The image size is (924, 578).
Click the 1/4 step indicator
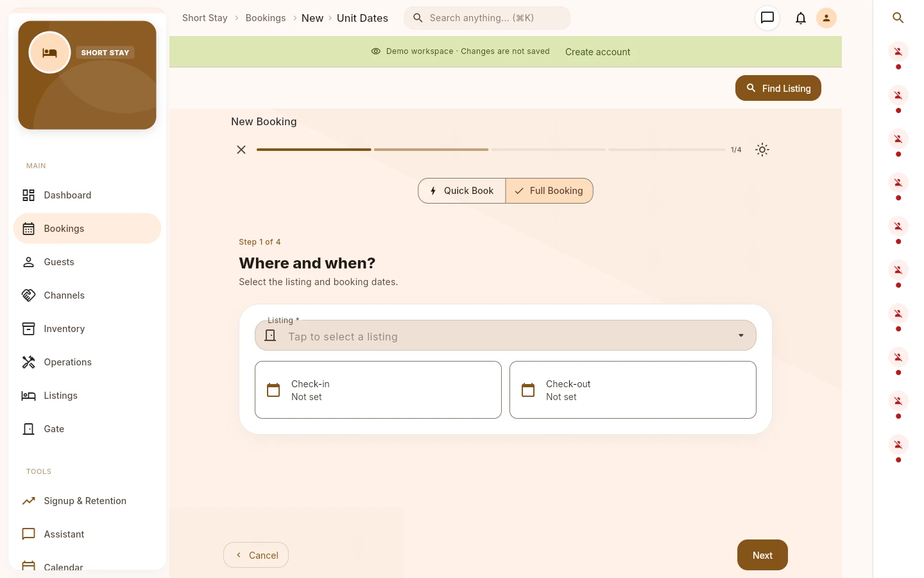coord(736,150)
